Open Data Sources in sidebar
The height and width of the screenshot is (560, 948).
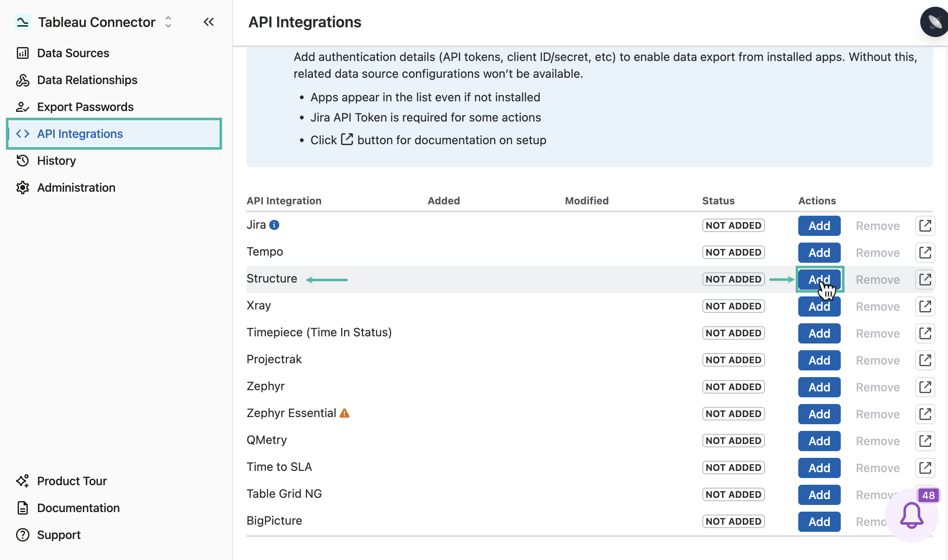(x=73, y=53)
